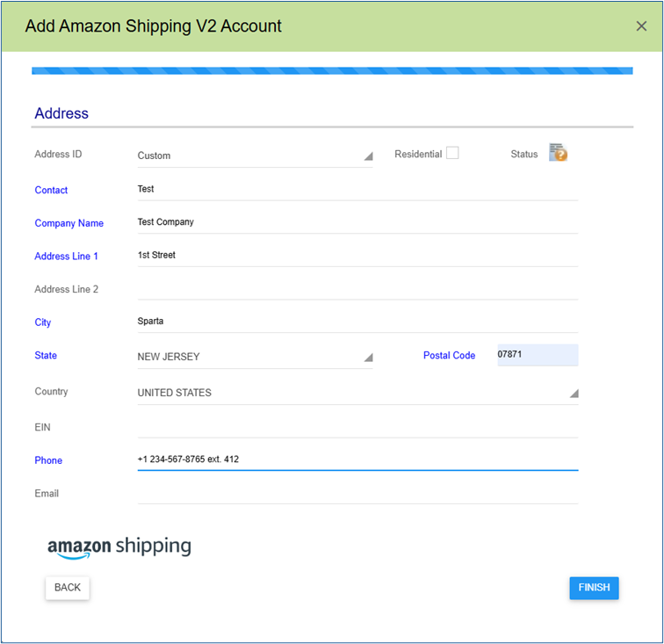Select the City field showing Sparta
This screenshot has height=644, width=664.
pyautogui.click(x=357, y=322)
